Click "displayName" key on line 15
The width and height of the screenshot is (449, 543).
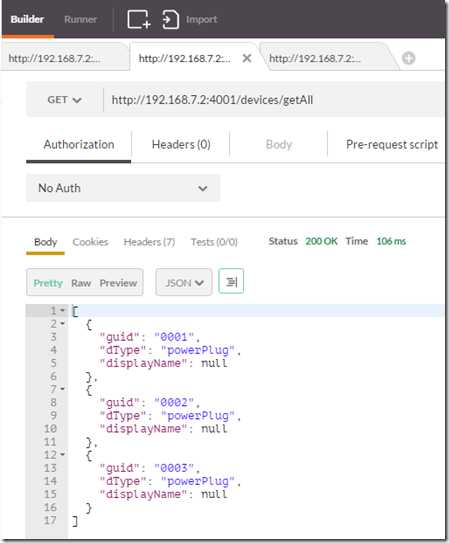[x=143, y=494]
